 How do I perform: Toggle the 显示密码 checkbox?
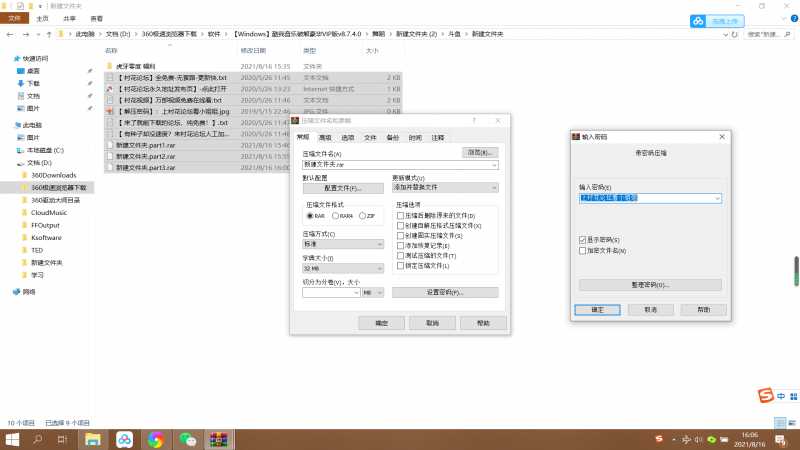[583, 240]
